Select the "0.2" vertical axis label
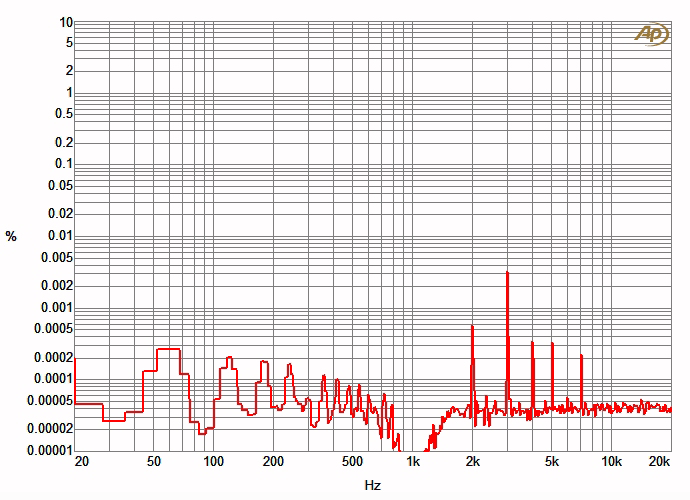Screen dimensions: 690x500 coord(64,143)
